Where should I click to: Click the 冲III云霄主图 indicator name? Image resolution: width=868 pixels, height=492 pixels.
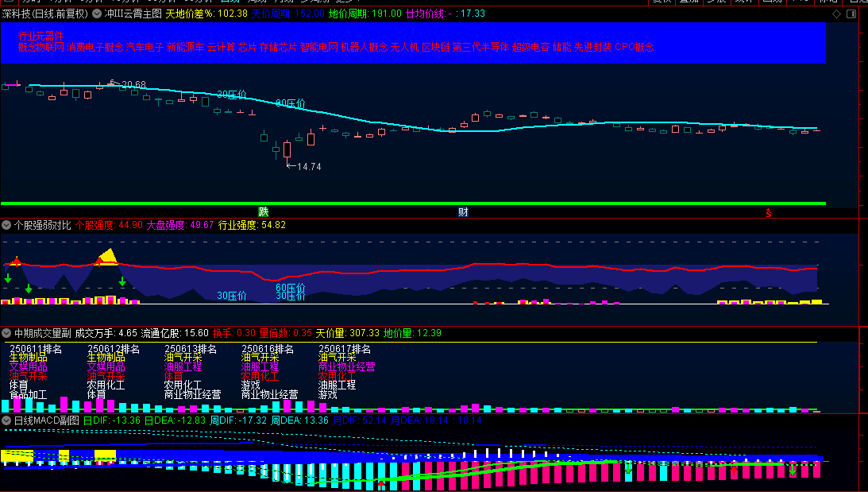(x=133, y=14)
